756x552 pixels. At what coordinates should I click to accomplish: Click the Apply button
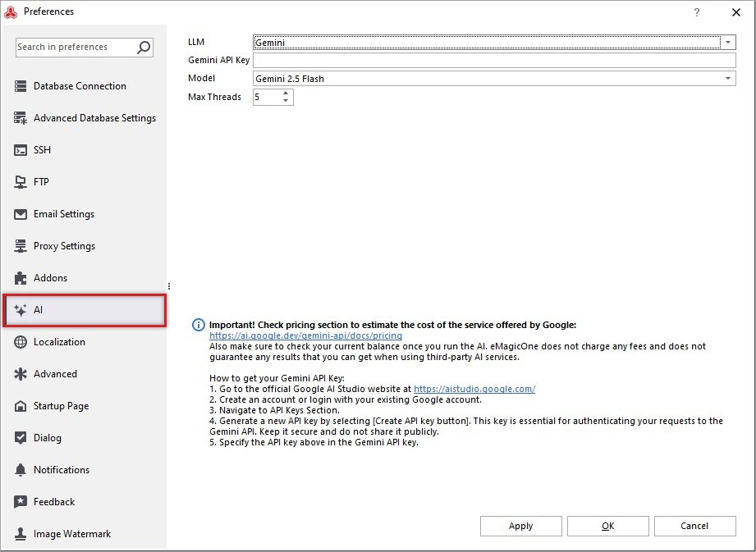(520, 526)
